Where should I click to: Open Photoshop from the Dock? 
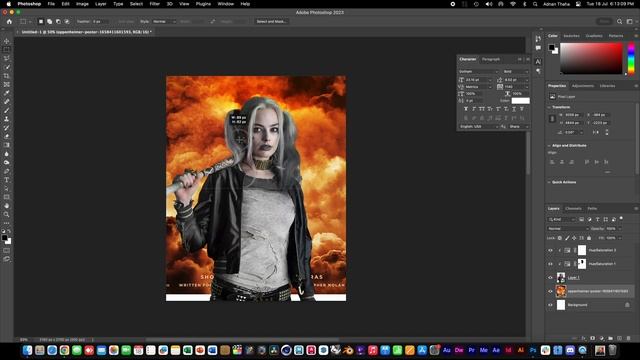(533, 350)
